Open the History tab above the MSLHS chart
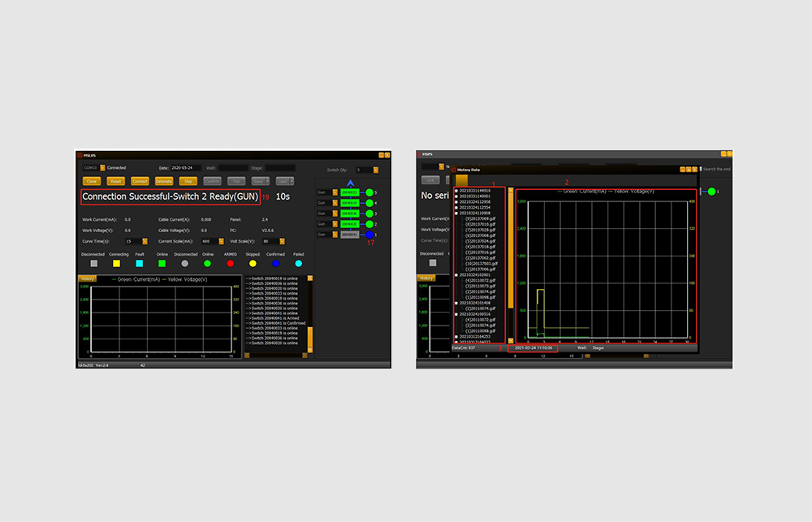 pos(87,278)
